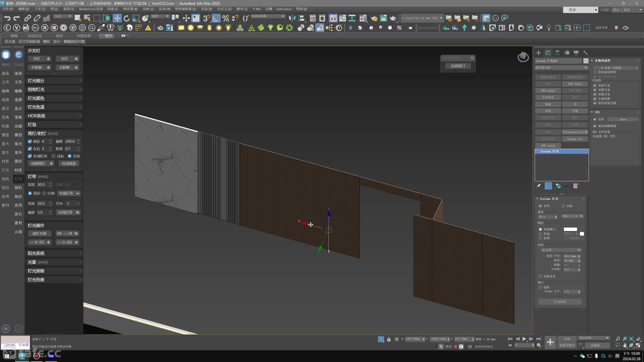Expand the 灯光排除 section

pyautogui.click(x=54, y=271)
